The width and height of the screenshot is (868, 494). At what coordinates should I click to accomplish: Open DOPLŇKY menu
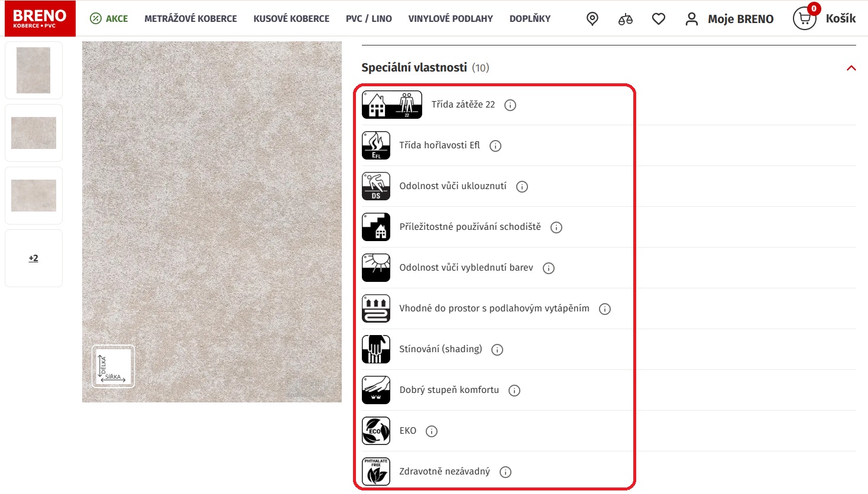[530, 19]
